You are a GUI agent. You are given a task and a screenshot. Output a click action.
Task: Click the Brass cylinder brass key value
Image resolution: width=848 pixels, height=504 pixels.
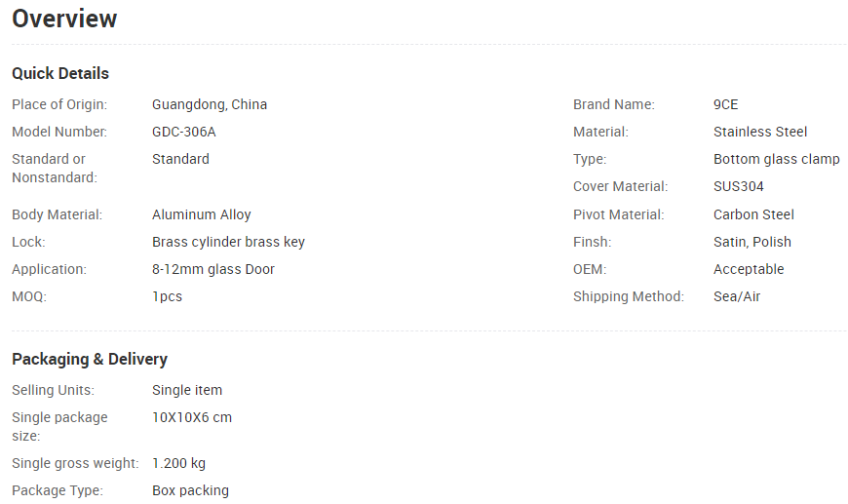point(228,243)
